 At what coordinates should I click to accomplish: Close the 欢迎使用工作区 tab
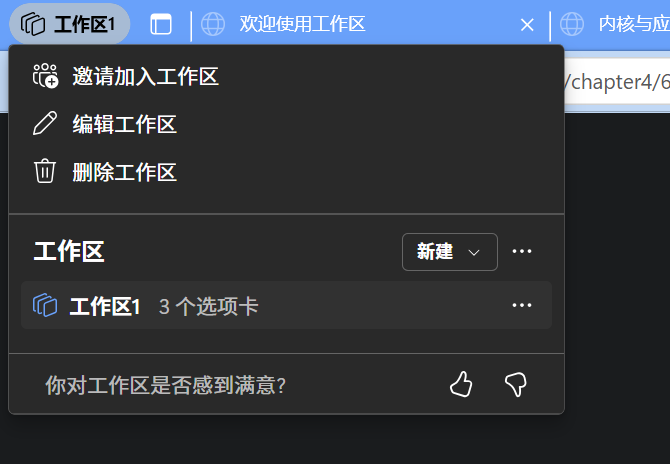pos(527,25)
